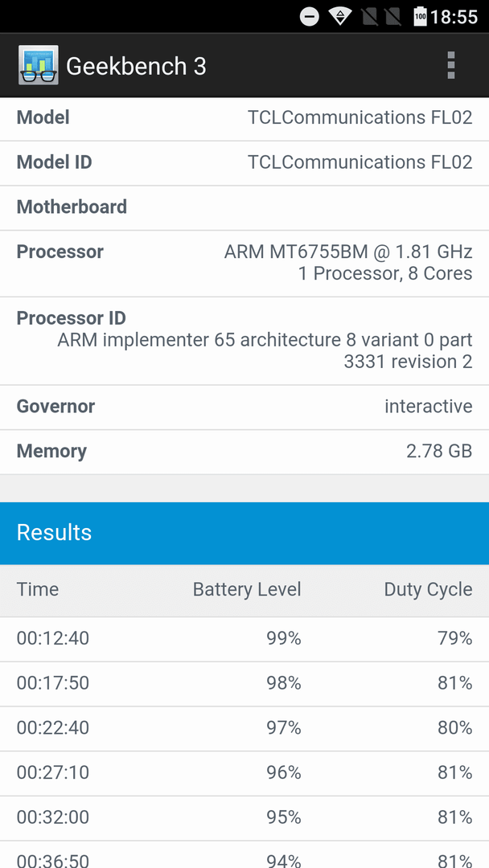Tap the do-not-disturb status icon

coord(310,17)
